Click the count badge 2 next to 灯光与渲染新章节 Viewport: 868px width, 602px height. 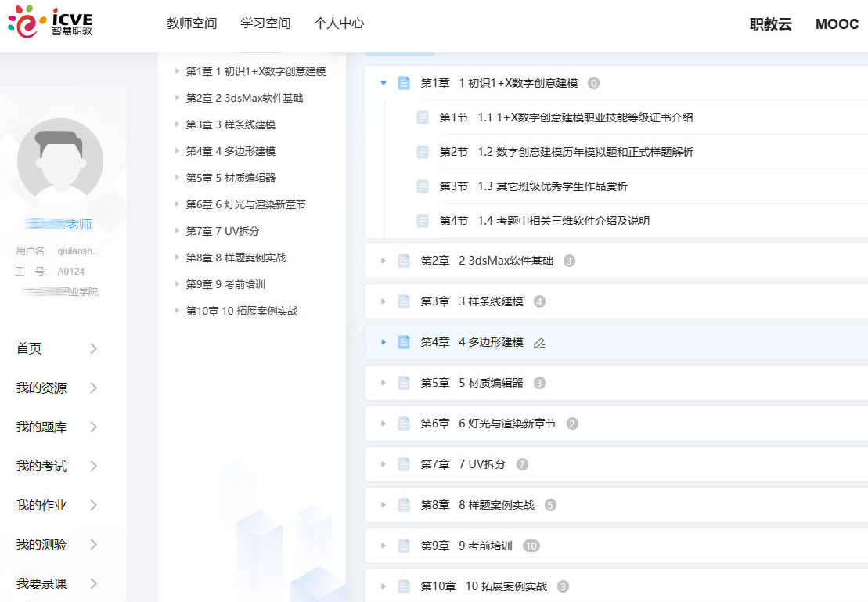[572, 424]
